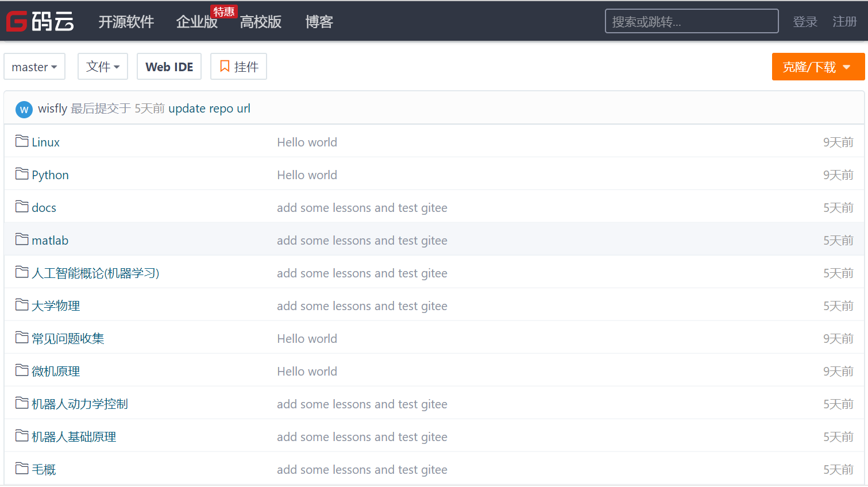The width and height of the screenshot is (868, 487).
Task: Click the 大学物理 folder icon
Action: pos(22,305)
